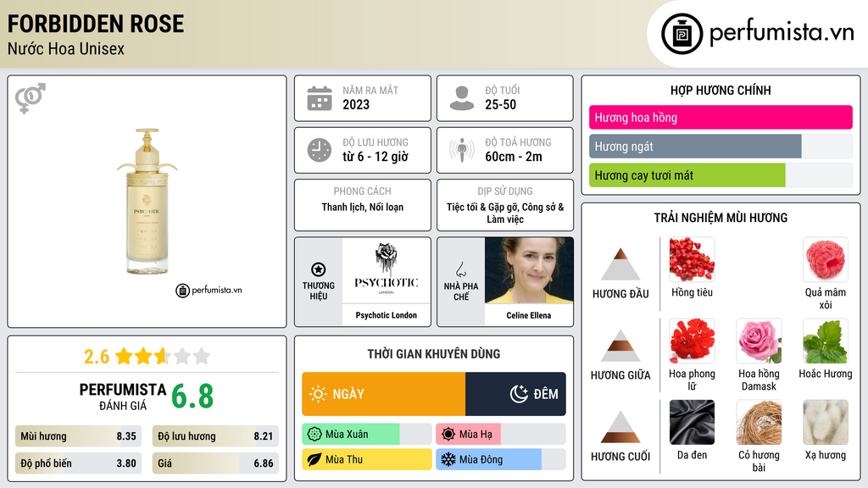The height and width of the screenshot is (488, 868).
Task: Click the Forbidden Rose bottle image
Action: (x=147, y=202)
